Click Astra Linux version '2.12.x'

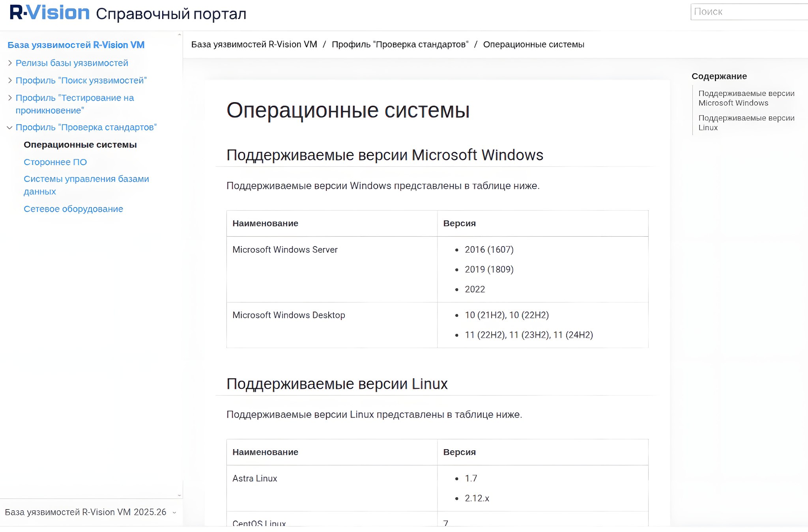click(477, 498)
